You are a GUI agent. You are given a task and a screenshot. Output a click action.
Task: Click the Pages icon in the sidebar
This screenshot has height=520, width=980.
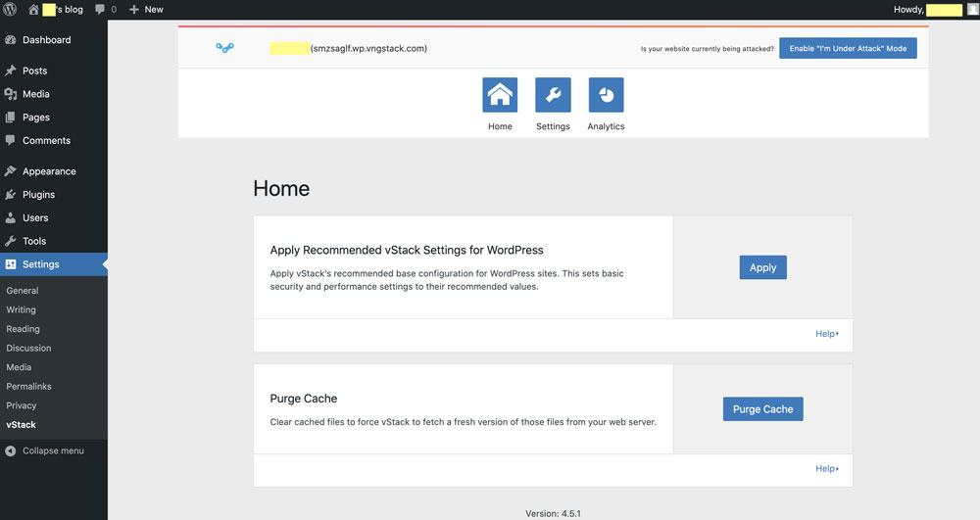pos(10,118)
